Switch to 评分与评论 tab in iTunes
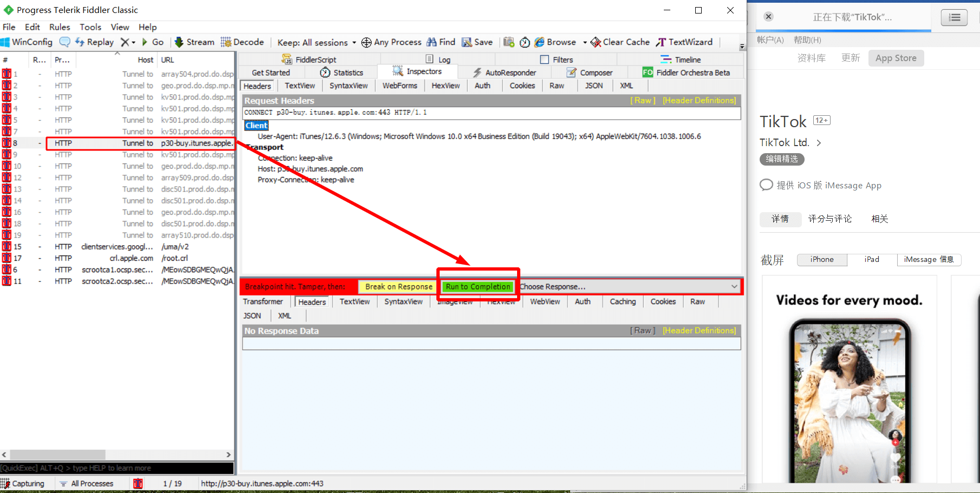Screen dimensions: 980x493 [830, 219]
